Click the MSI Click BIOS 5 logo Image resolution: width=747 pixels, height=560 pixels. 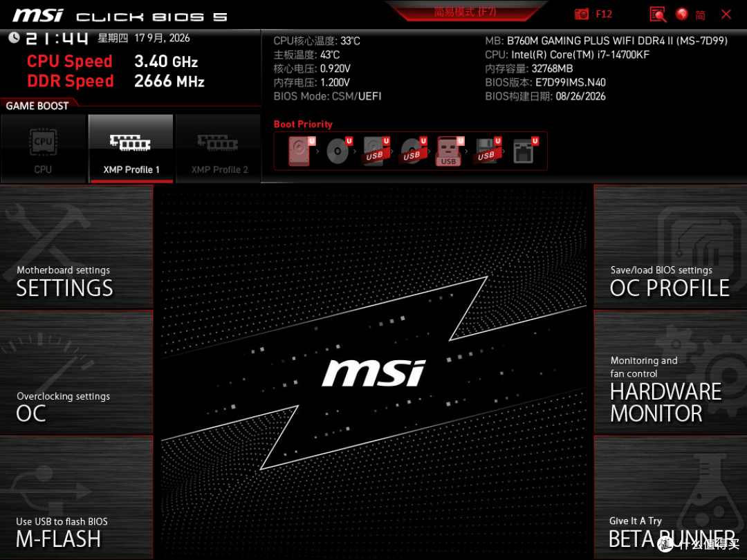pos(120,16)
